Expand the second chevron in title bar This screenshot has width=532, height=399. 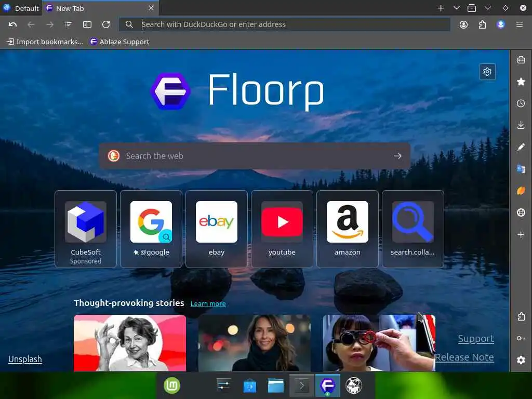coord(488,8)
